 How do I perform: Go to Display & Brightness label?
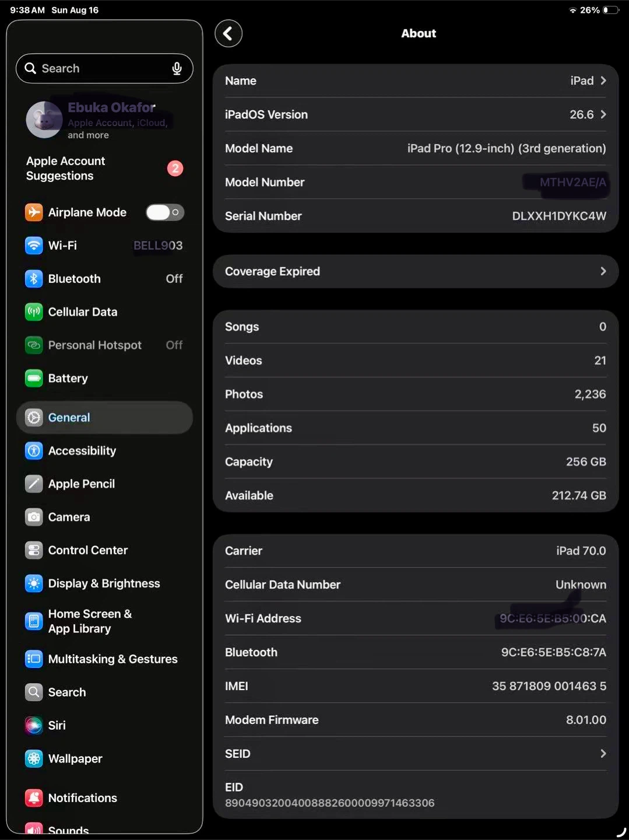point(104,583)
